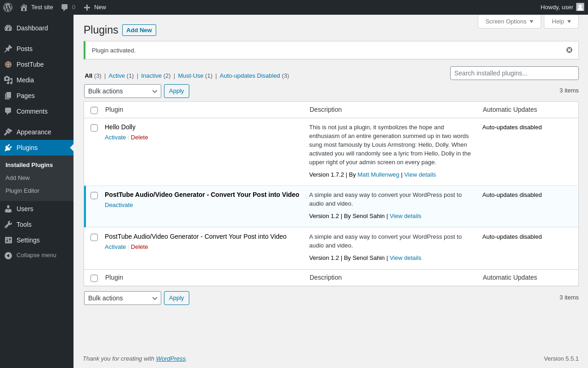Open the top Bulk actions dropdown
588x368 pixels.
tap(123, 91)
